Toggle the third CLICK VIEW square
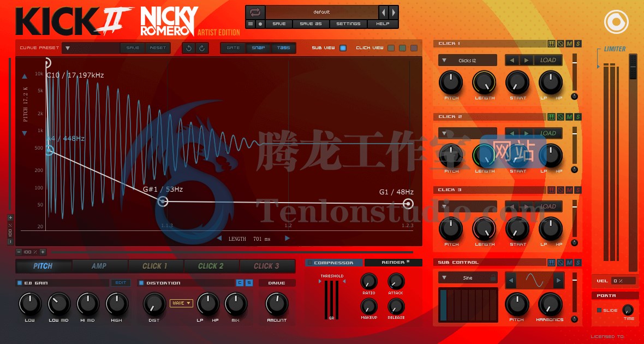The image size is (644, 344). [414, 48]
